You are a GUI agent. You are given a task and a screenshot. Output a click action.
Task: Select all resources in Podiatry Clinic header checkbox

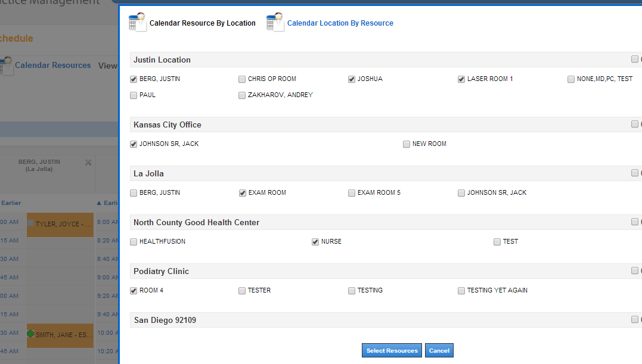(634, 271)
